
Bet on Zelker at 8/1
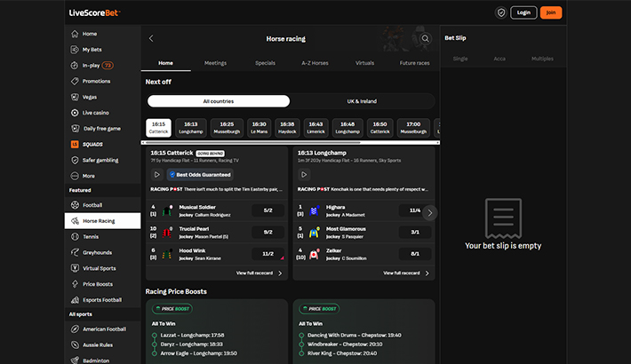pyautogui.click(x=415, y=254)
